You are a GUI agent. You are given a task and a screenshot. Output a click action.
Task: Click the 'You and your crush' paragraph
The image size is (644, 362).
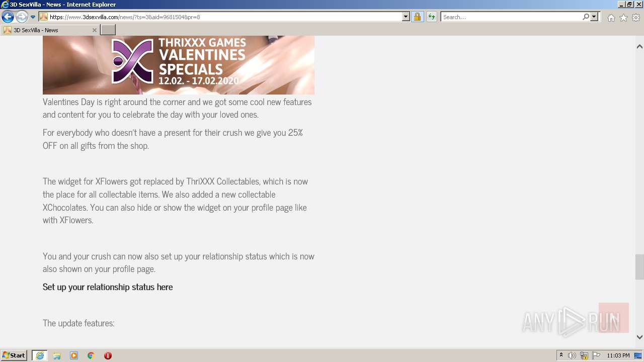point(179,262)
